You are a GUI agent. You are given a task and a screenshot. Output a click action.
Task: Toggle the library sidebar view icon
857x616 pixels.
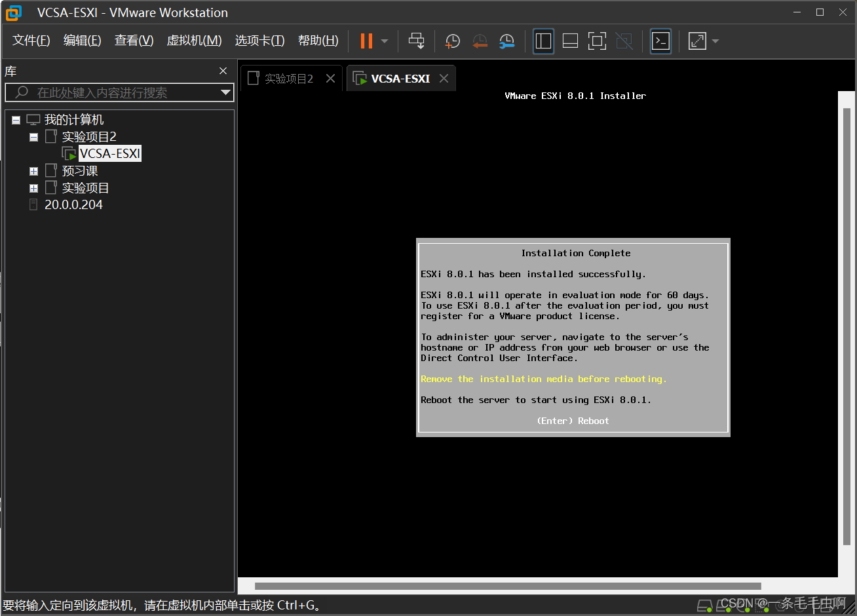click(x=544, y=41)
